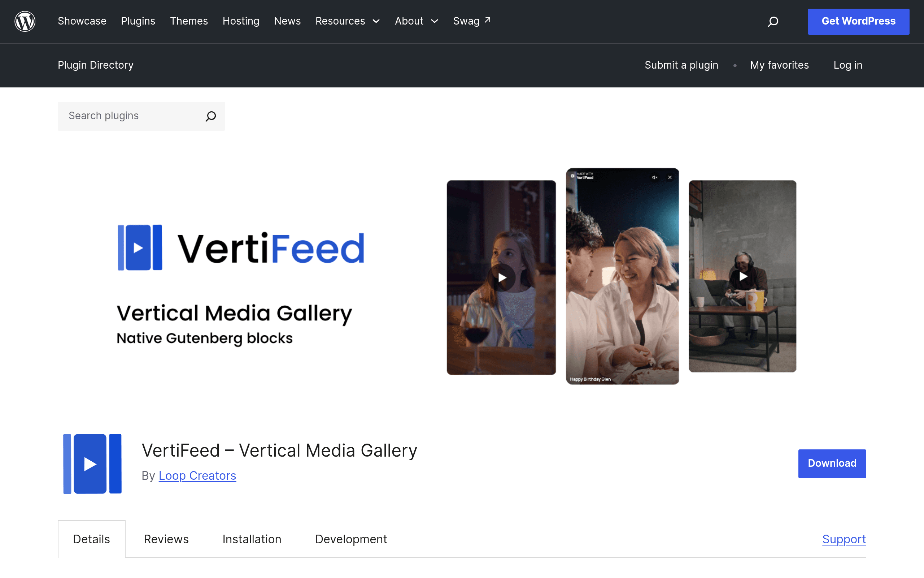Click the Log in link
This screenshot has height=578, width=924.
pyautogui.click(x=847, y=65)
